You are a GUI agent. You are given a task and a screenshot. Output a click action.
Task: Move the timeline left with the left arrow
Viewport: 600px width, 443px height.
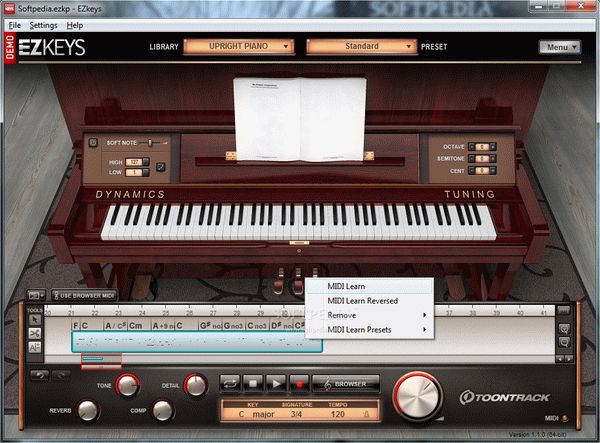coord(560,359)
